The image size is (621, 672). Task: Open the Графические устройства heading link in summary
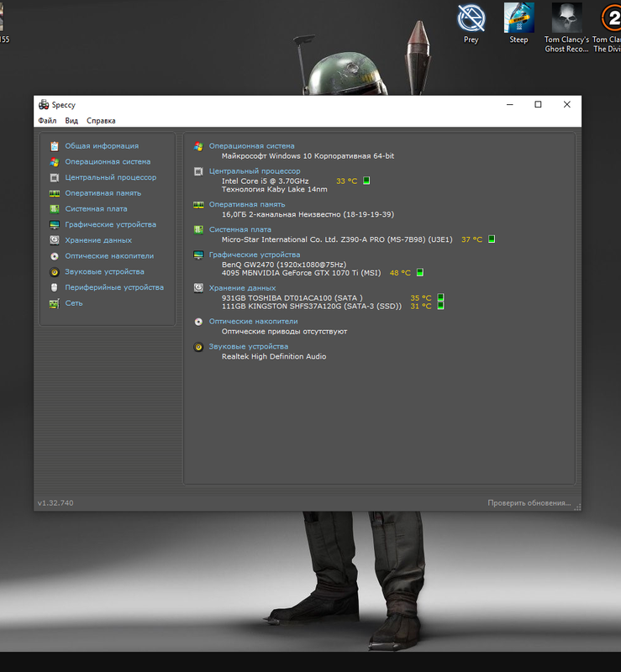(x=255, y=255)
